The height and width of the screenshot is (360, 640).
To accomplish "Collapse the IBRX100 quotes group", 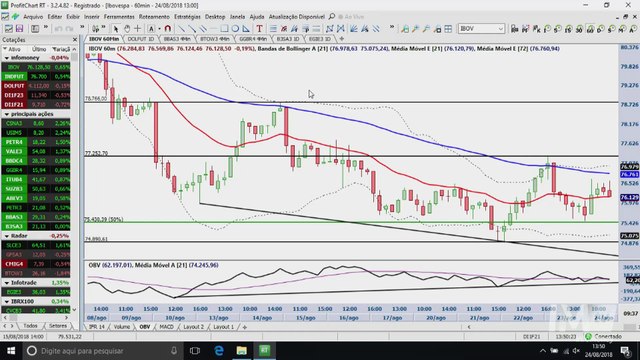I will pyautogui.click(x=7, y=302).
